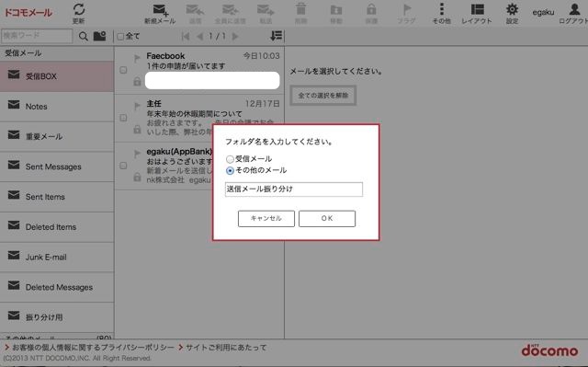Confirm folder name with OK button
This screenshot has height=367, width=588.
[327, 218]
